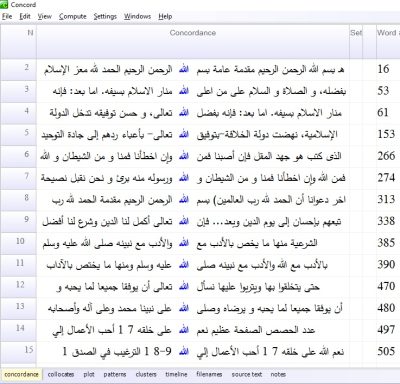Switch to the concordance tab
This screenshot has height=384, width=400.
[x=21, y=374]
